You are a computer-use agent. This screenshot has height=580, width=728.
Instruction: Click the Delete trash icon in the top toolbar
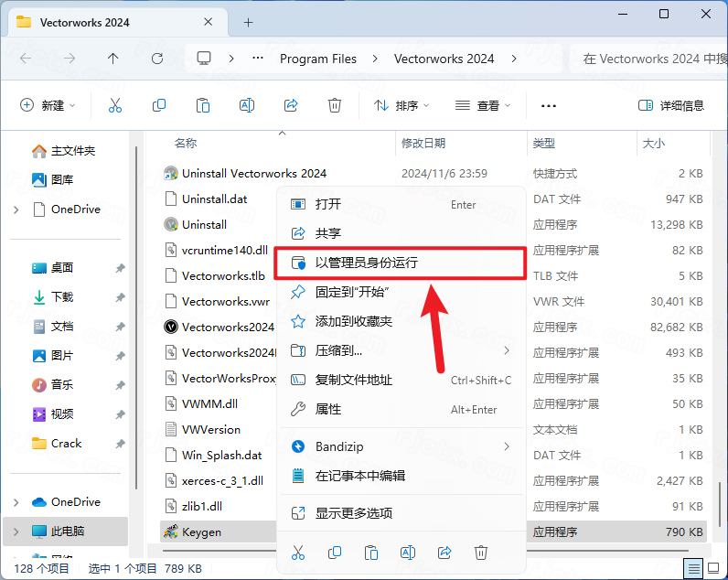pyautogui.click(x=335, y=105)
